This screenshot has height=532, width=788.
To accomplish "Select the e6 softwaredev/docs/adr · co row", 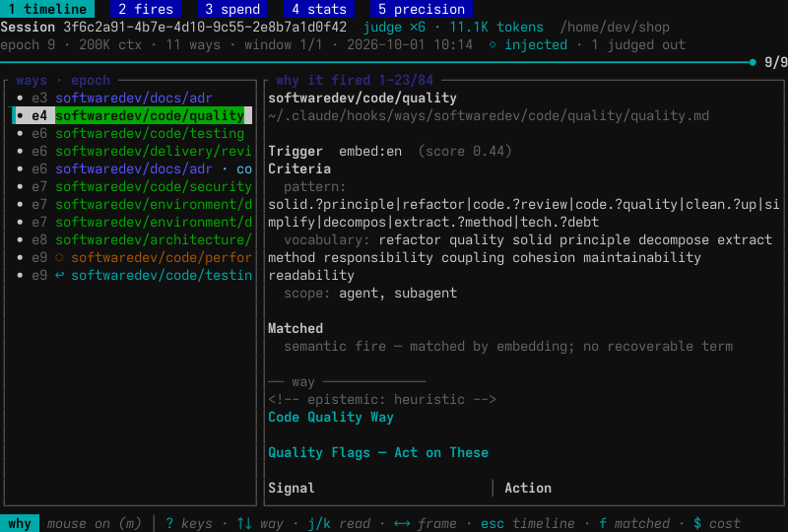I will click(x=131, y=168).
